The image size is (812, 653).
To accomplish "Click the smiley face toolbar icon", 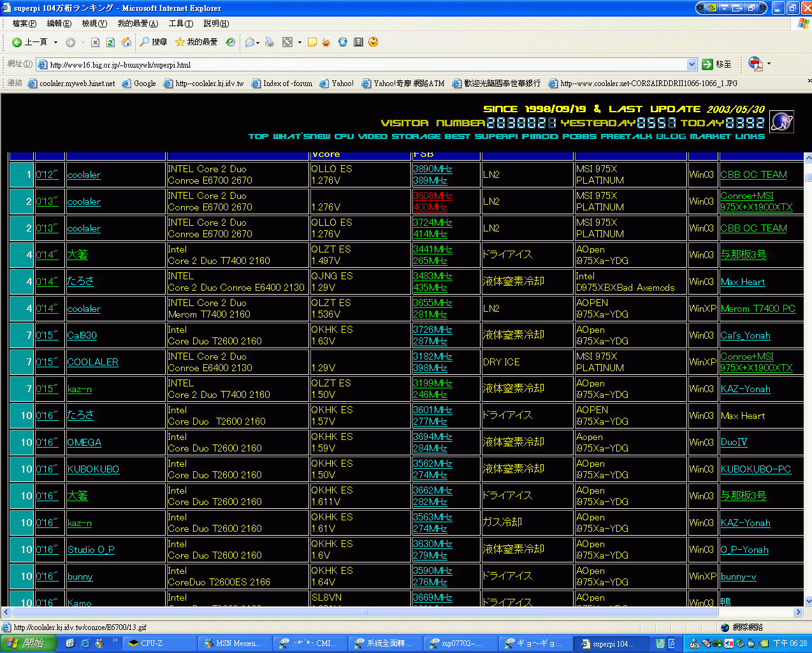I will point(373,42).
